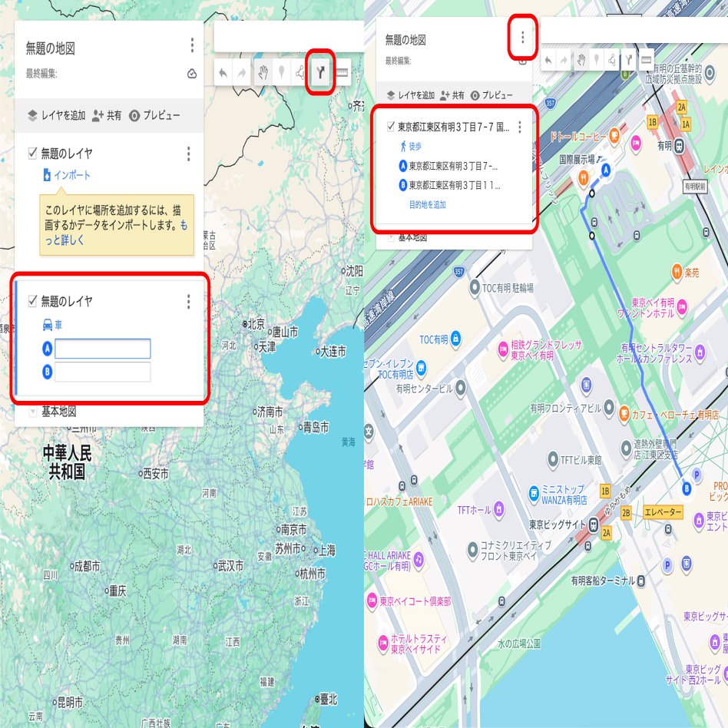The height and width of the screenshot is (728, 728).
Task: Click undo arrow in right map toolbar
Action: (548, 61)
